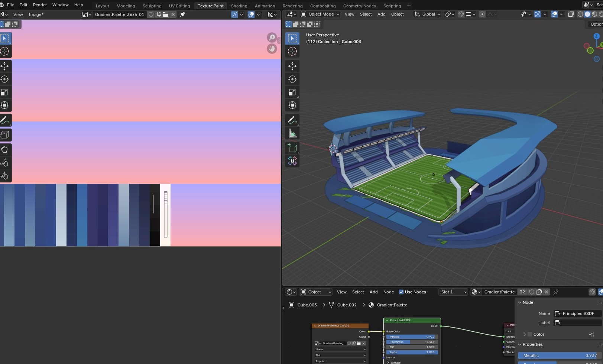Switch to the Shading workspace tab
The image size is (603, 364).
coord(239,6)
